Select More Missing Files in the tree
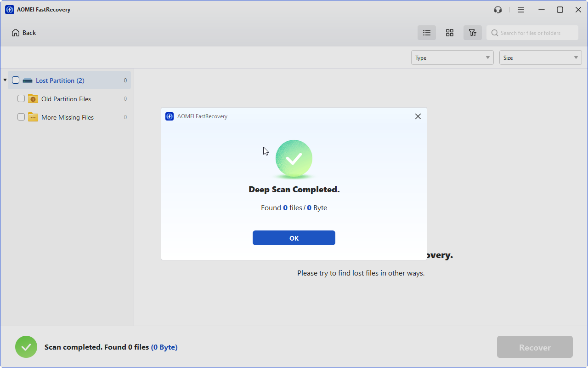Screen dimensions: 588x368 point(68,117)
